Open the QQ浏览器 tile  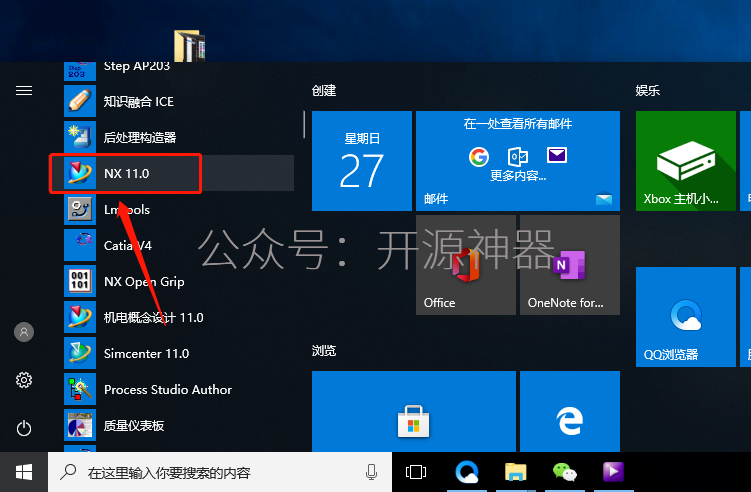(x=685, y=317)
